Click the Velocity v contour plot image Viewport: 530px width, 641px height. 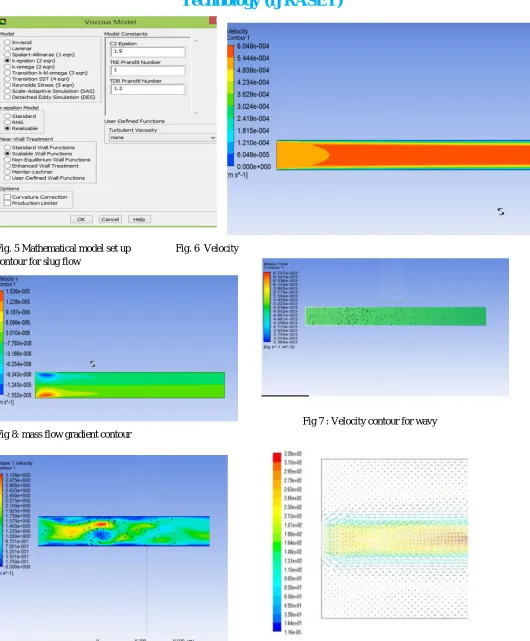tap(119, 348)
